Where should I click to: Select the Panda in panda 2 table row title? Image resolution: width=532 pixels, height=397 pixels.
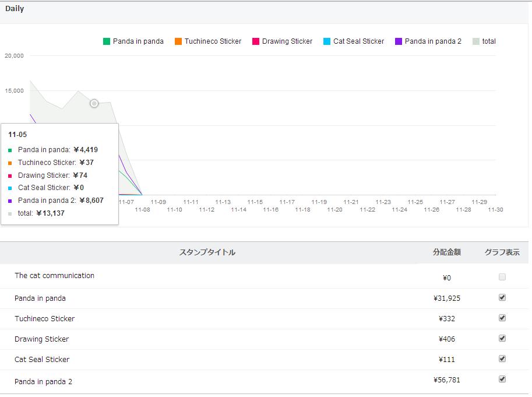(43, 381)
